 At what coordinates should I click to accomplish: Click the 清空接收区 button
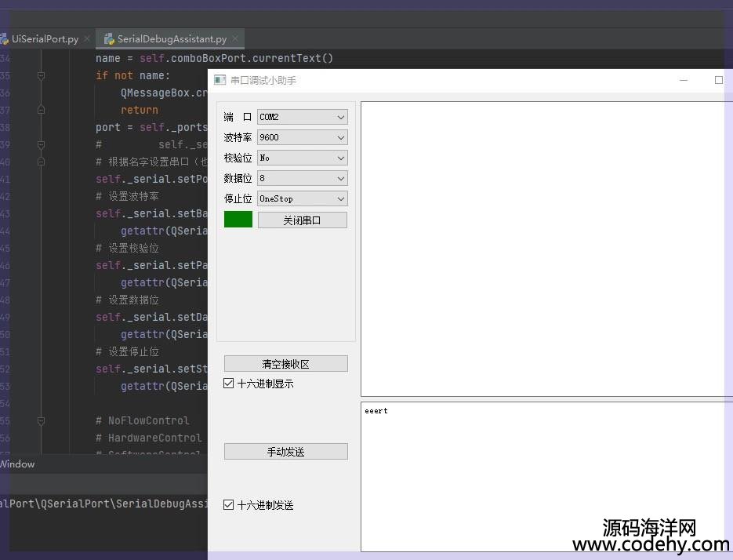pos(285,364)
